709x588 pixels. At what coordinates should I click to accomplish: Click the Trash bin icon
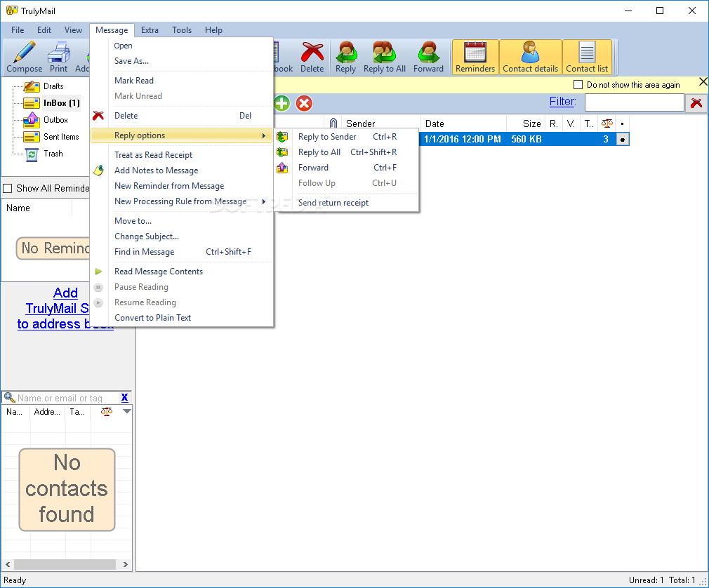point(32,154)
